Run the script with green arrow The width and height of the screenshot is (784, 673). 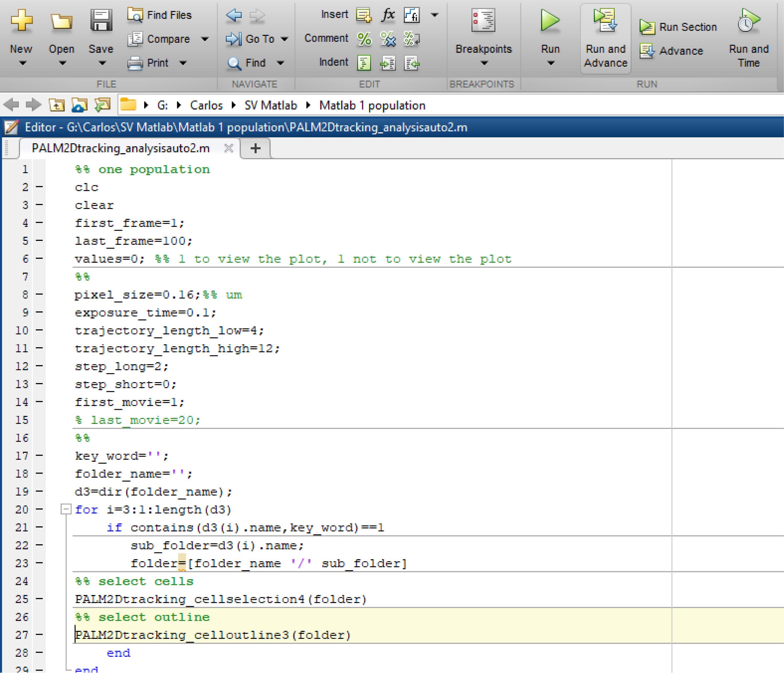coord(550,21)
